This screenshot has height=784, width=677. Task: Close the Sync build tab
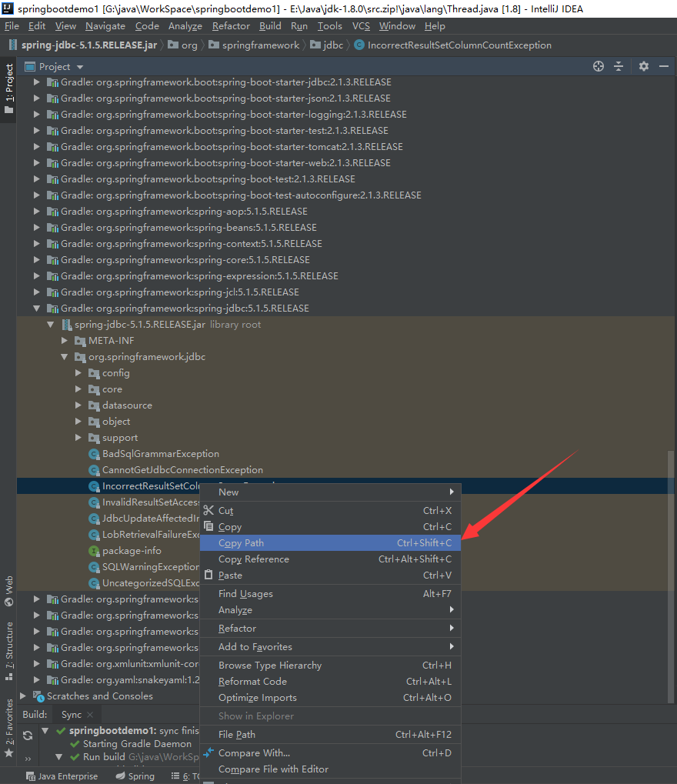pyautogui.click(x=90, y=715)
